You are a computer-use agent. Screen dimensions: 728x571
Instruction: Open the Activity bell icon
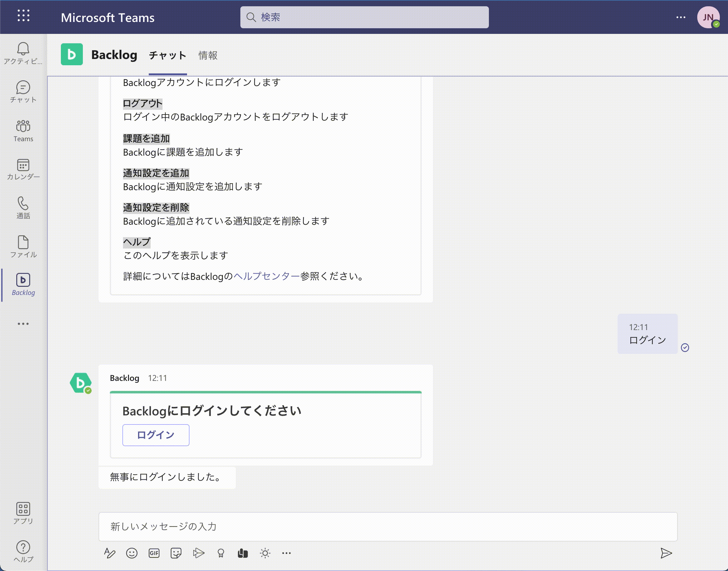23,53
